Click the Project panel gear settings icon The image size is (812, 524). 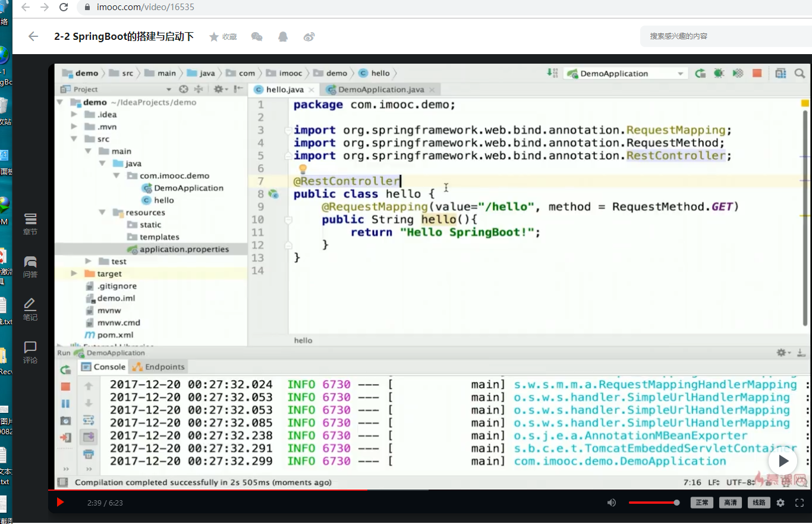pos(219,89)
